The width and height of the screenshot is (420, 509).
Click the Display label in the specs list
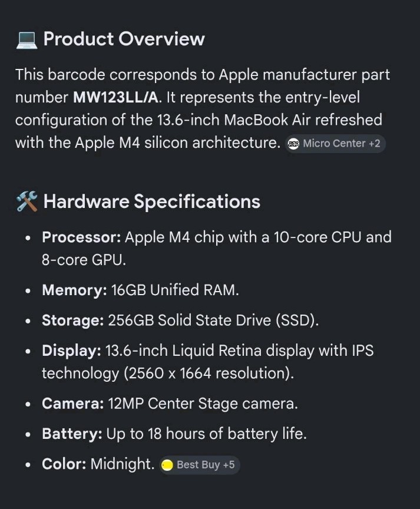(x=71, y=351)
